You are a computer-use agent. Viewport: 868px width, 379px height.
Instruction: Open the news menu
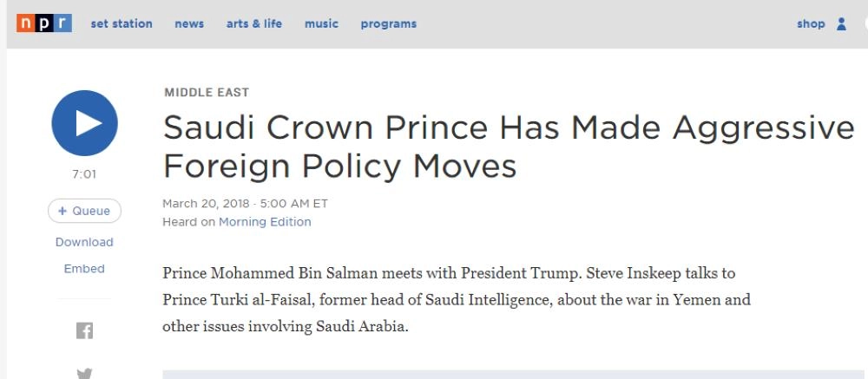[189, 24]
